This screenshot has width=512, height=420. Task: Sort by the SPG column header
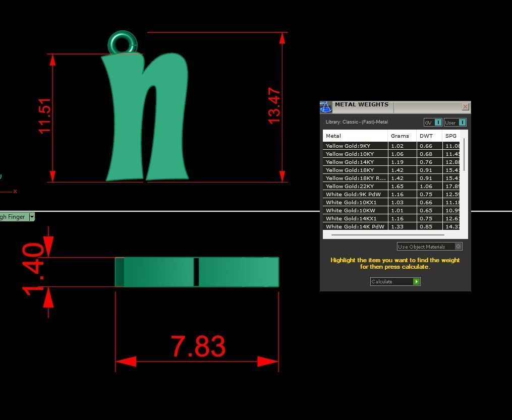[451, 136]
